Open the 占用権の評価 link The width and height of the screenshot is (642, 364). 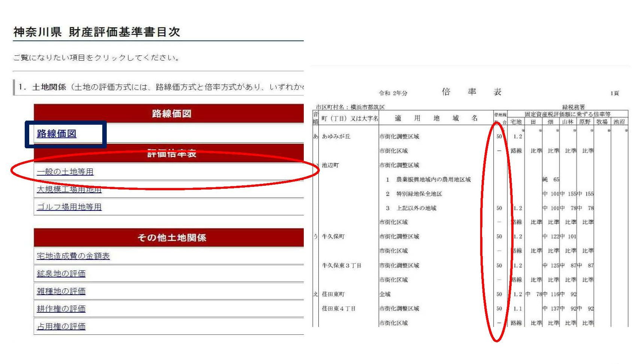tap(61, 327)
